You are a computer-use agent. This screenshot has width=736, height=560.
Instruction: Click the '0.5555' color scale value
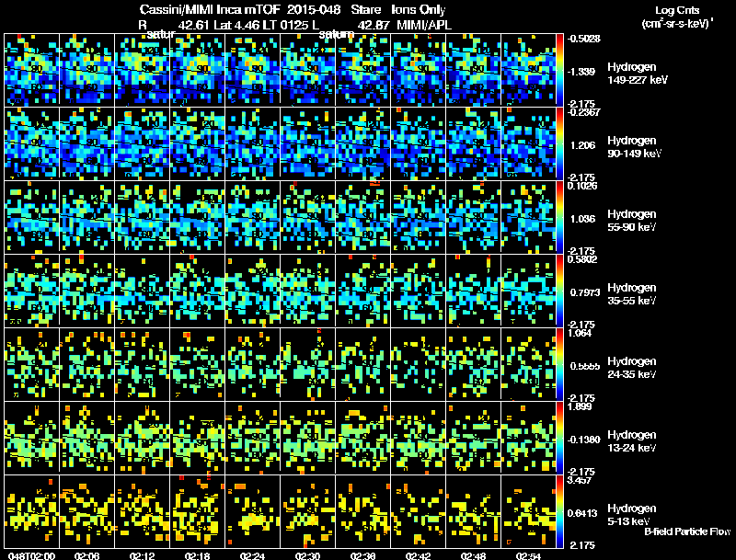(585, 366)
